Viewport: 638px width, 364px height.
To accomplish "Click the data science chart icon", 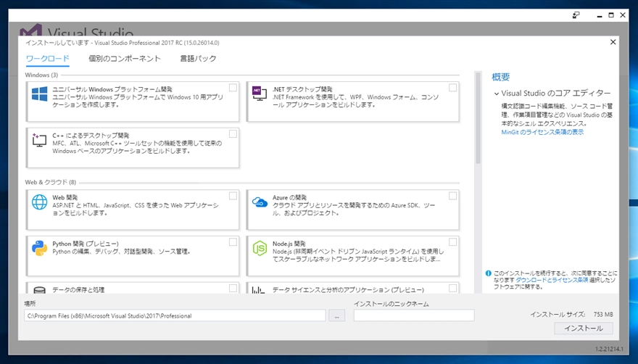I will (x=258, y=290).
